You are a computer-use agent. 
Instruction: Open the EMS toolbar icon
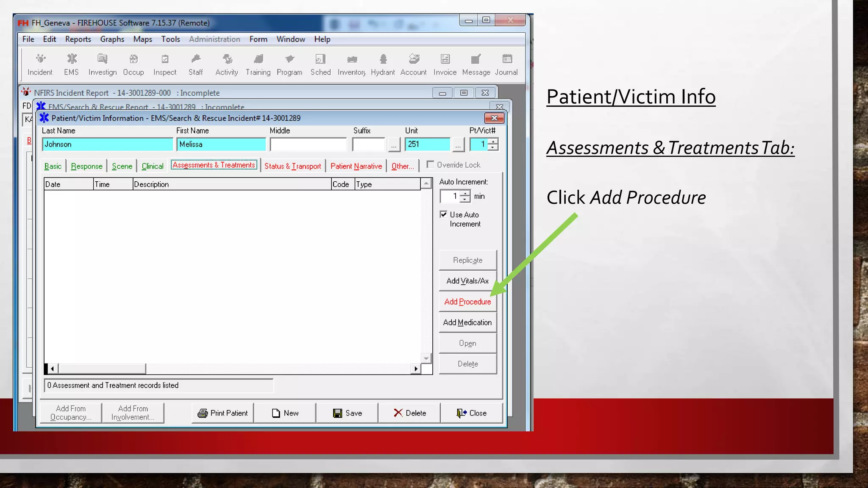click(71, 64)
